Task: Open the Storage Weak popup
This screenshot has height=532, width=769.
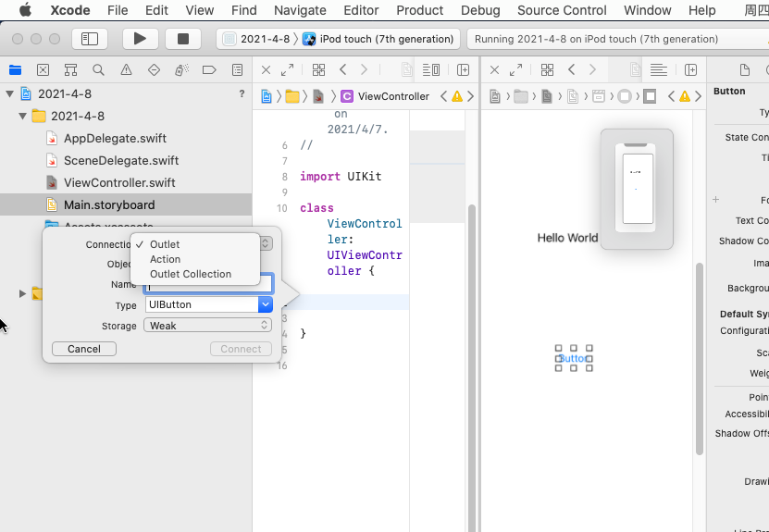Action: tap(208, 326)
